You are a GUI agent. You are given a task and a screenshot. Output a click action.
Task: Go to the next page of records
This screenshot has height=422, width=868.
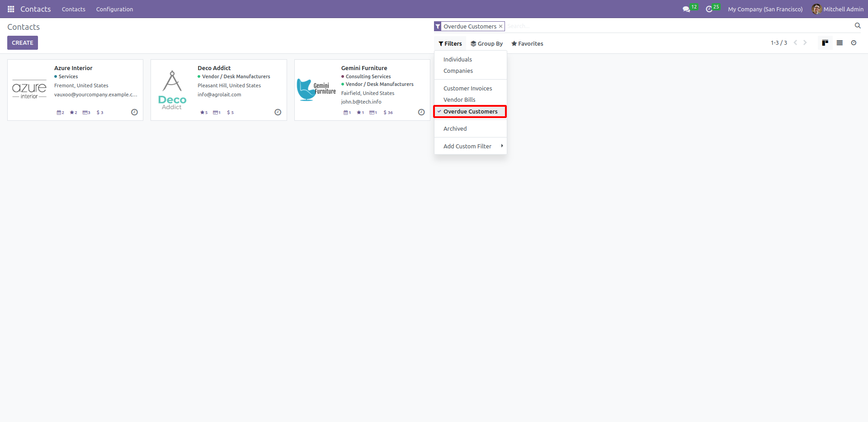tap(805, 43)
